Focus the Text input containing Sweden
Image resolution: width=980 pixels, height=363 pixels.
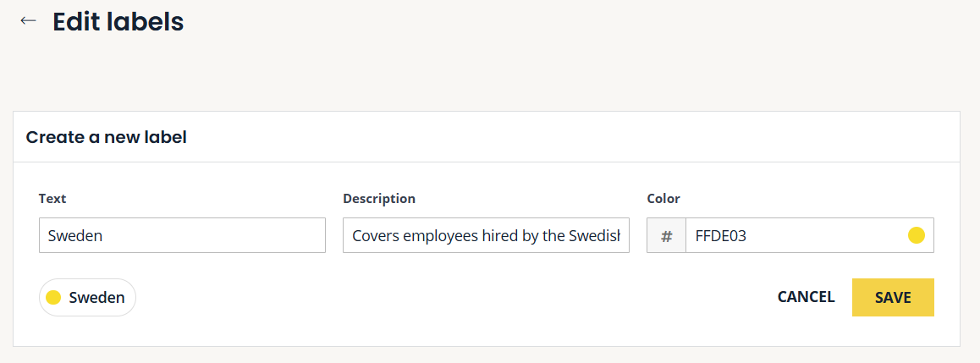tap(182, 235)
